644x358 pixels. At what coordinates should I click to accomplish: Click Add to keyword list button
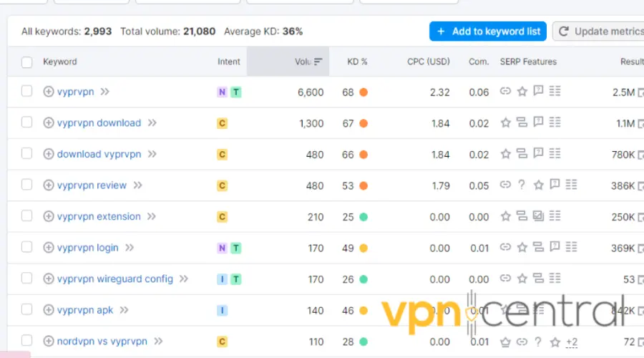488,32
